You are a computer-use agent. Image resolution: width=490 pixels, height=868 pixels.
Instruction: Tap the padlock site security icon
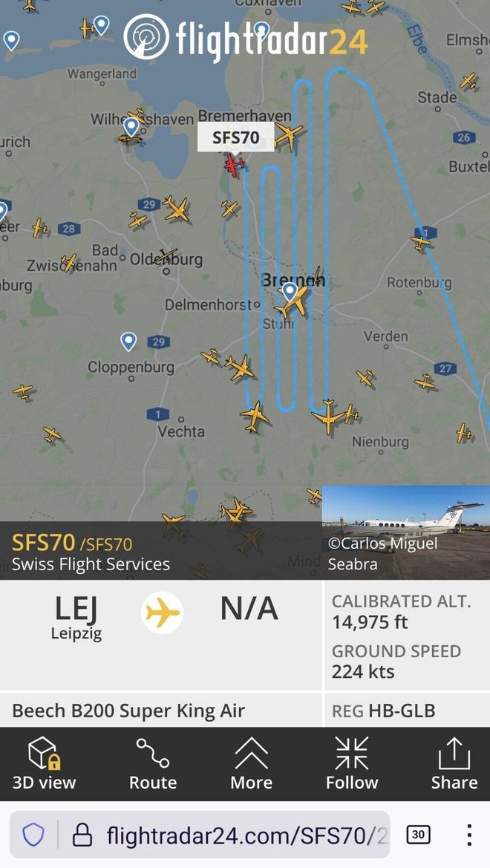pos(82,835)
